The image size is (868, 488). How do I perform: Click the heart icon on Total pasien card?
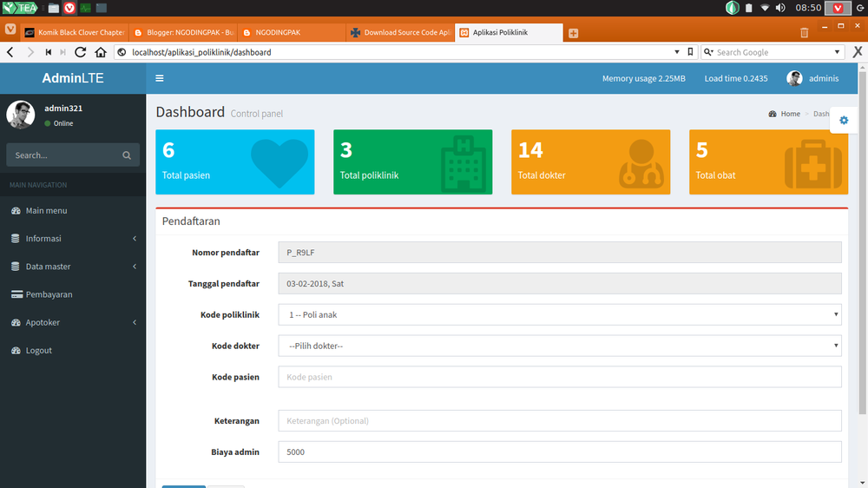279,163
